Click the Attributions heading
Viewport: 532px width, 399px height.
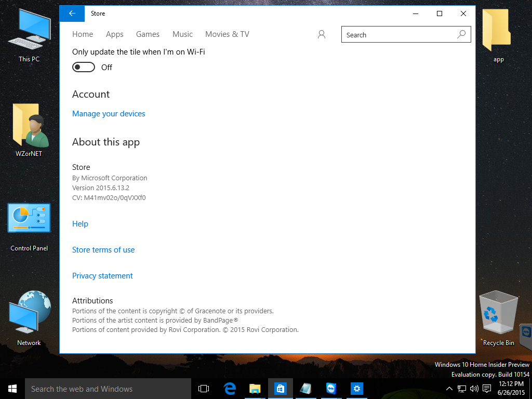tap(92, 301)
